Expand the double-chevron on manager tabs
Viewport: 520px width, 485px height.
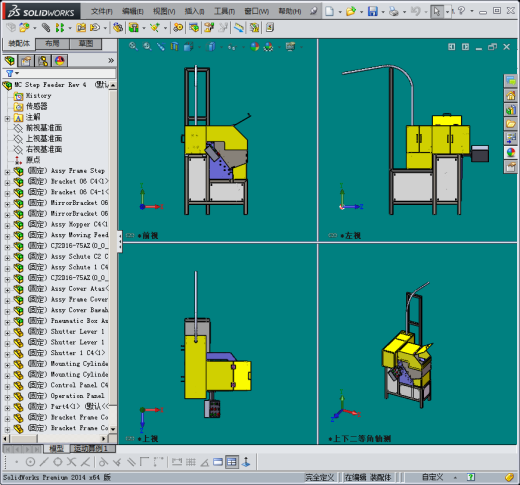point(111,60)
